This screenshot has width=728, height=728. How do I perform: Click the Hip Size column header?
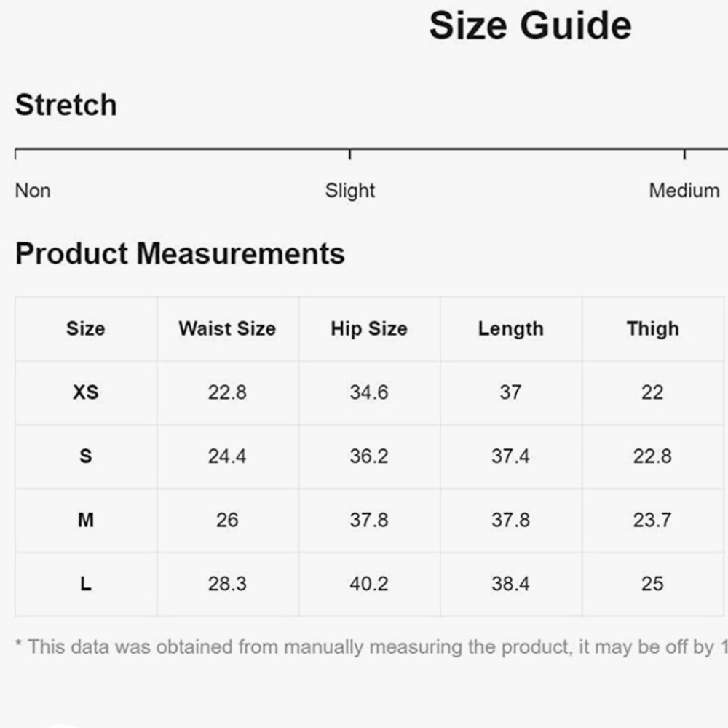point(369,329)
